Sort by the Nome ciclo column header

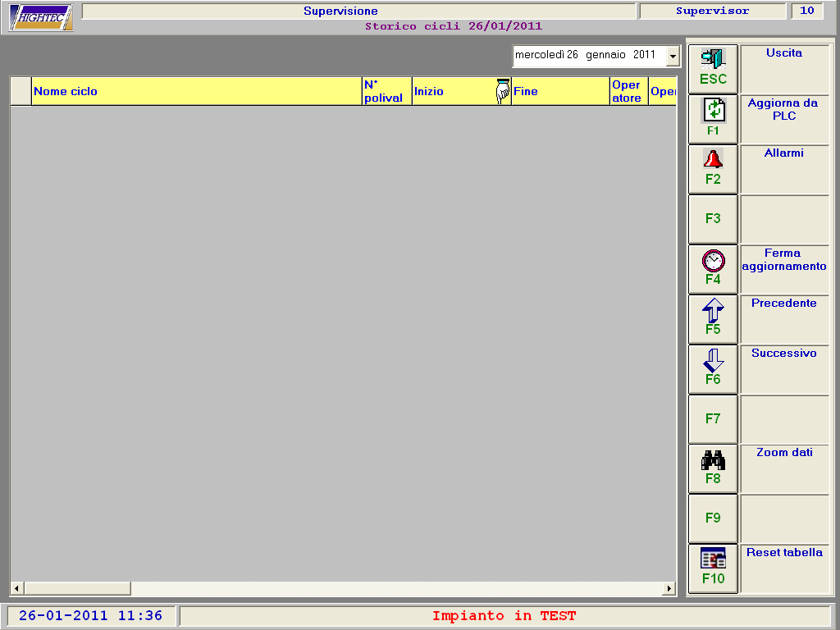tap(197, 91)
